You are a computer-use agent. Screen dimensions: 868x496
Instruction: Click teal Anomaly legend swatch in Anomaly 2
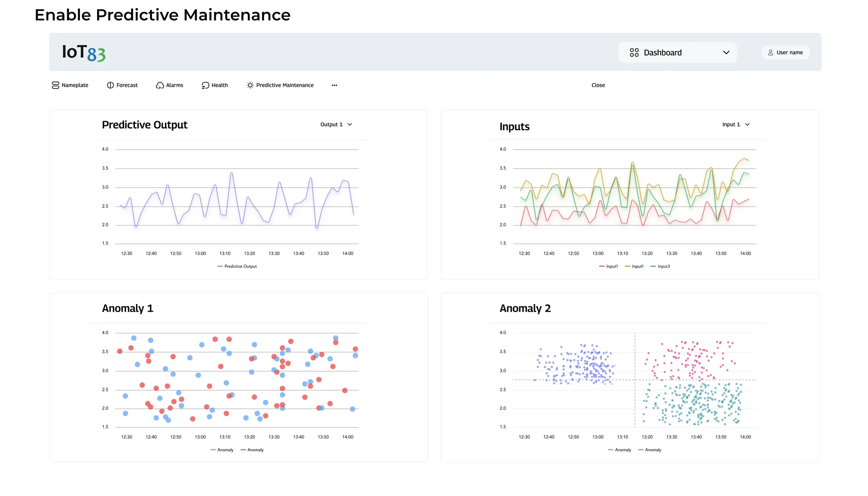point(641,450)
